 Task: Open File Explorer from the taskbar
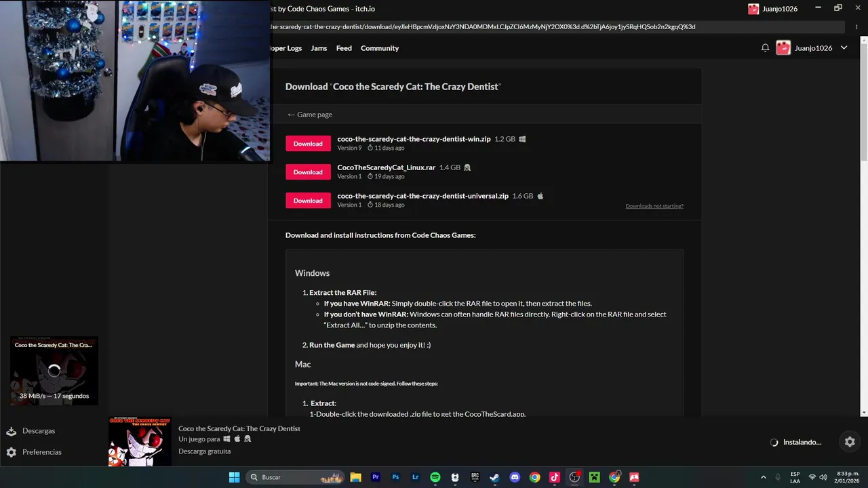pyautogui.click(x=355, y=477)
